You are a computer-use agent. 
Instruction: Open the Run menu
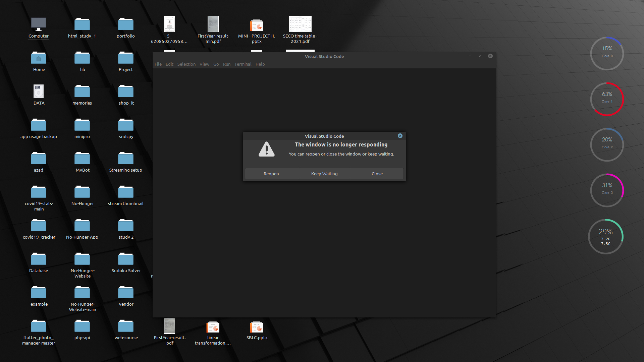227,64
